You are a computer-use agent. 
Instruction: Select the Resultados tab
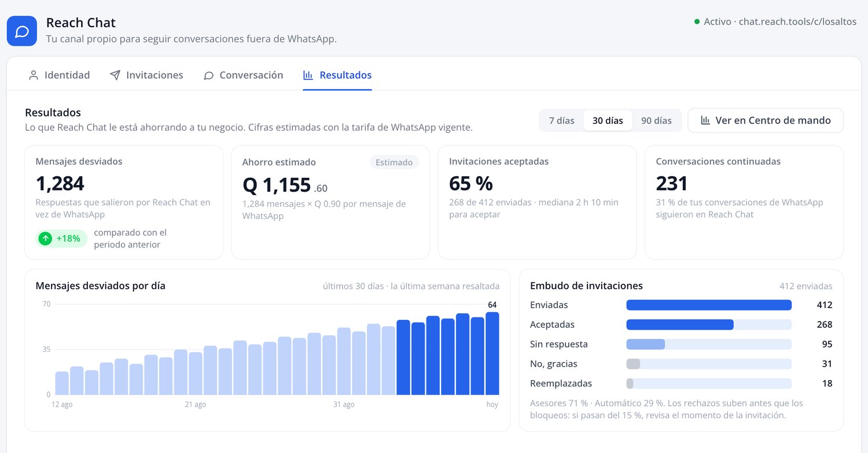(337, 75)
